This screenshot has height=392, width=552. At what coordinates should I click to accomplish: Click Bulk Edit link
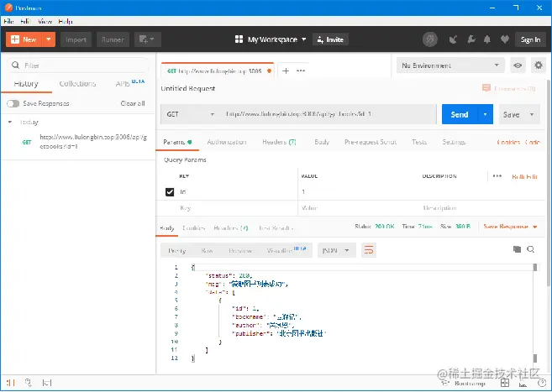click(524, 176)
